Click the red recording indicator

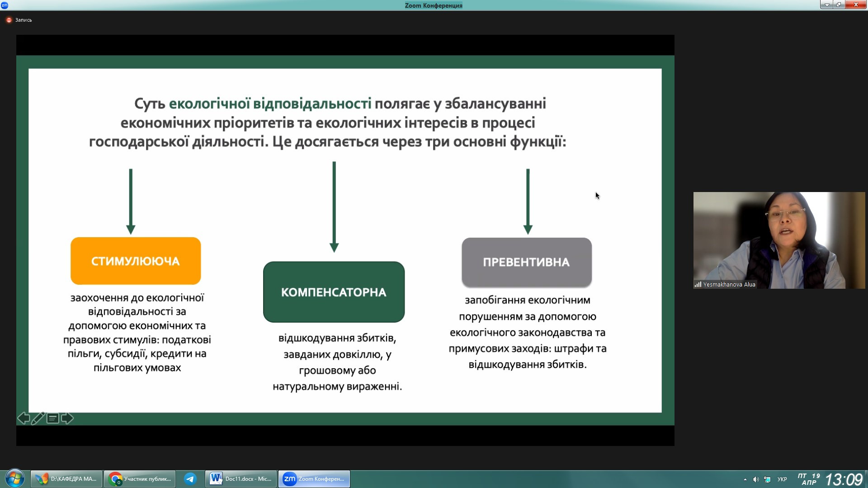pos(9,20)
